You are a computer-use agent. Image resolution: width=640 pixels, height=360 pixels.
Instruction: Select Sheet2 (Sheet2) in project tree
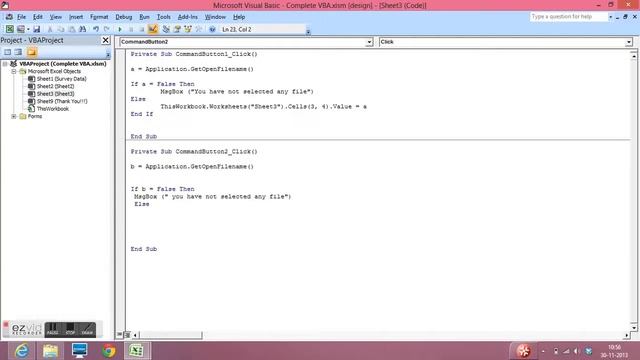[x=56, y=86]
